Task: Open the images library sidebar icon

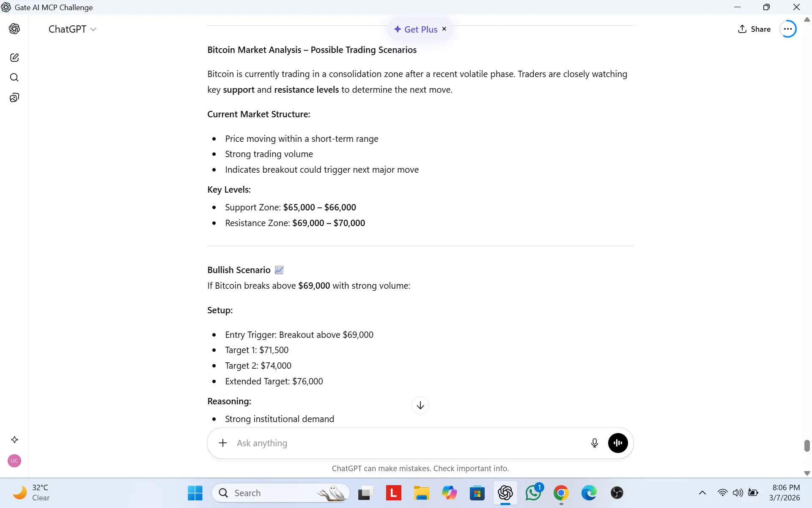Action: [14, 98]
